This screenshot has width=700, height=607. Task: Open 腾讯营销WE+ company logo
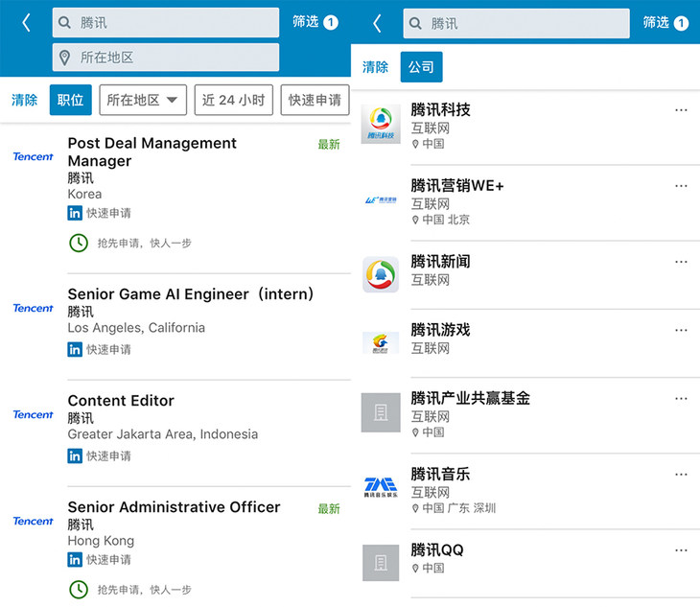tap(381, 200)
